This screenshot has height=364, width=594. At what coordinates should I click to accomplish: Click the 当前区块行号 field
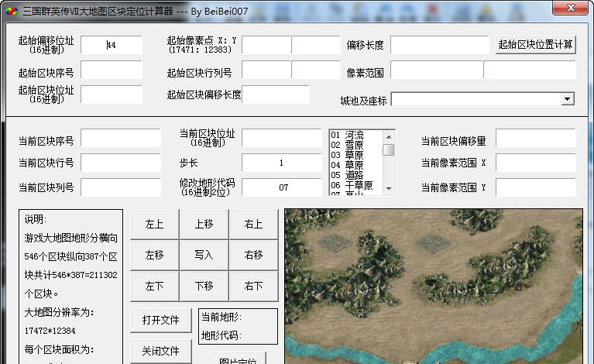pyautogui.click(x=121, y=163)
